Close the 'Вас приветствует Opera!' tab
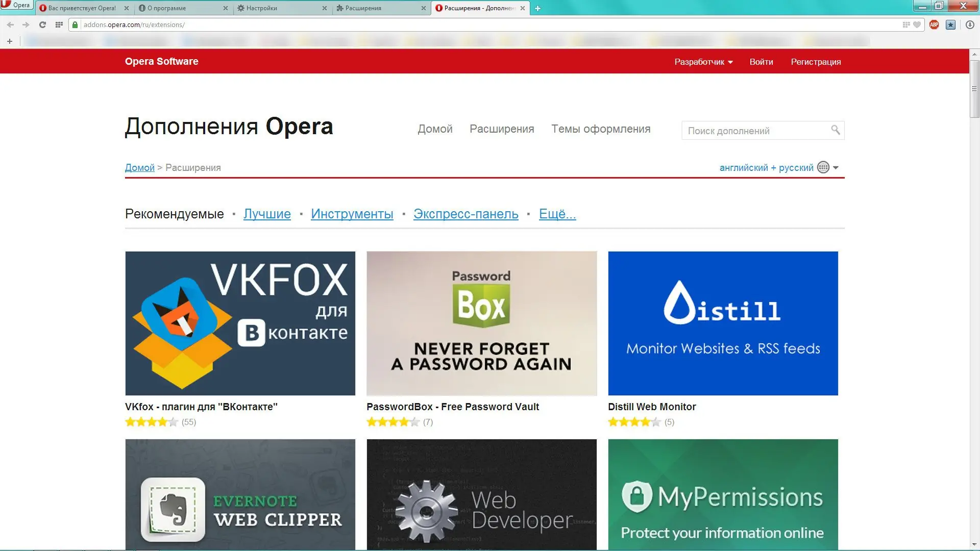The height and width of the screenshot is (551, 980). click(x=127, y=8)
